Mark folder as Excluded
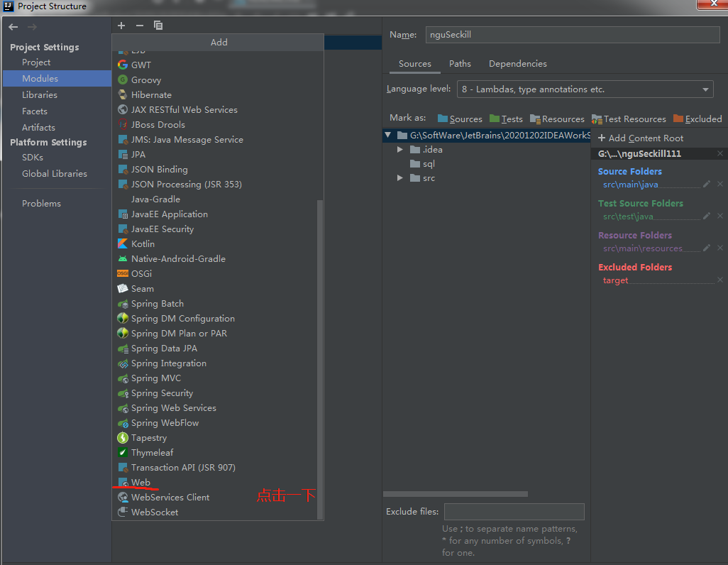The height and width of the screenshot is (565, 728). tap(697, 119)
